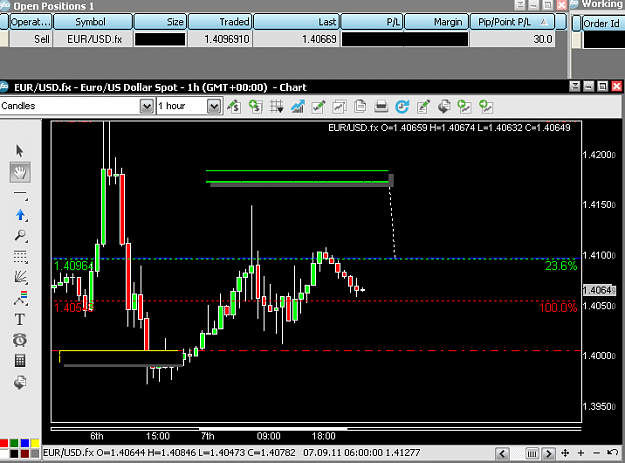The image size is (625, 463).
Task: Click the options dropdown icon in chart title bar
Action: (575, 86)
